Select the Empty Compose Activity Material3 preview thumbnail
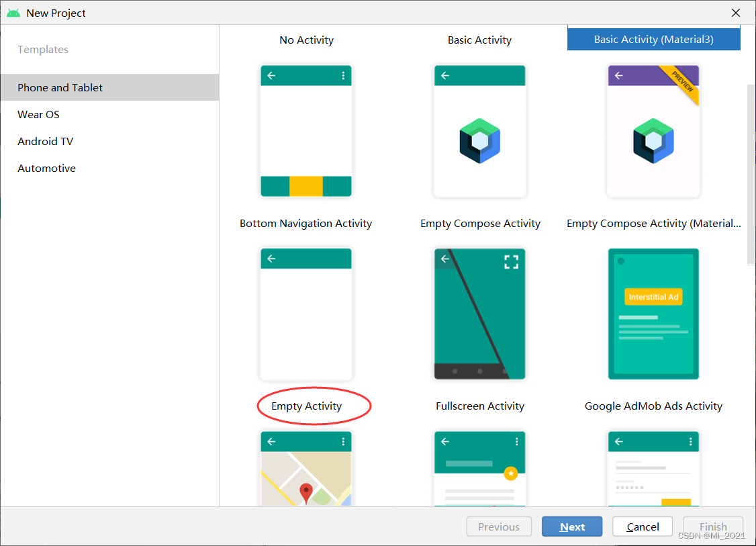 [x=653, y=131]
